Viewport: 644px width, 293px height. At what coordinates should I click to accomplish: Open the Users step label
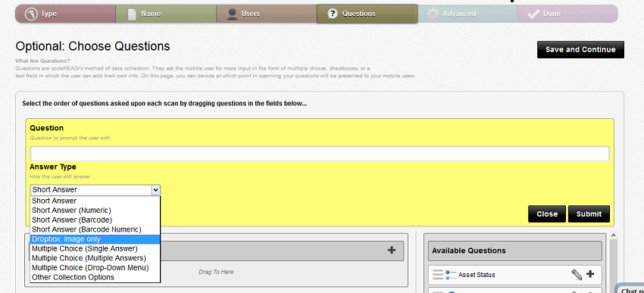coord(251,14)
